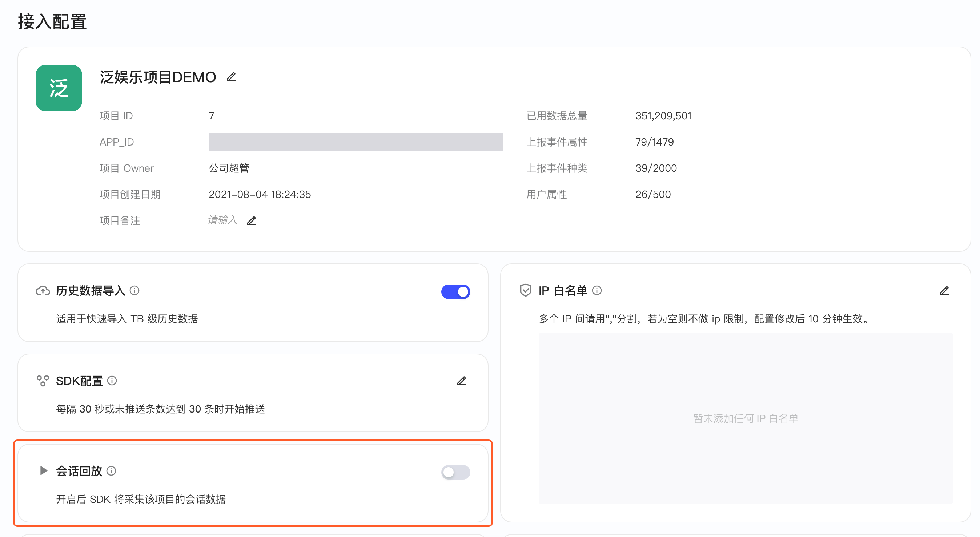Select the 用户属性 value 26/500
The width and height of the screenshot is (980, 537).
(653, 194)
